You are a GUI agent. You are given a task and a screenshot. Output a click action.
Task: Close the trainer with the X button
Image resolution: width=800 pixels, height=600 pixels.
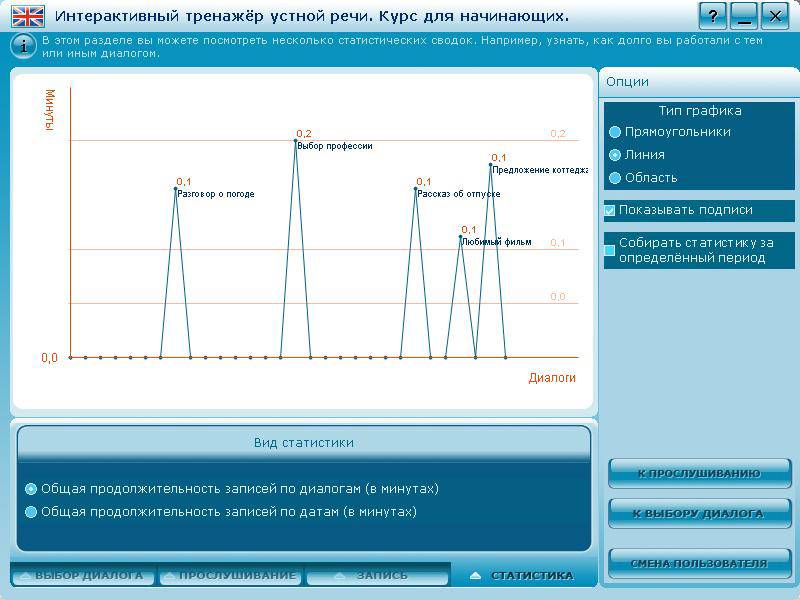(x=773, y=16)
